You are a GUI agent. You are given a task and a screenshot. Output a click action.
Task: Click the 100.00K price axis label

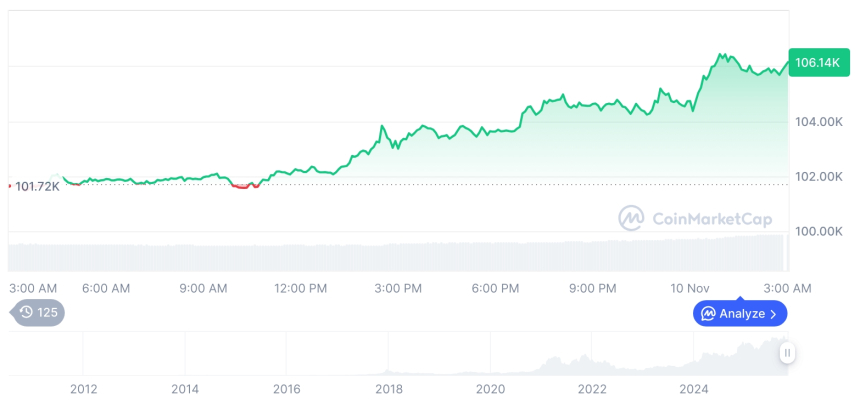(x=819, y=231)
